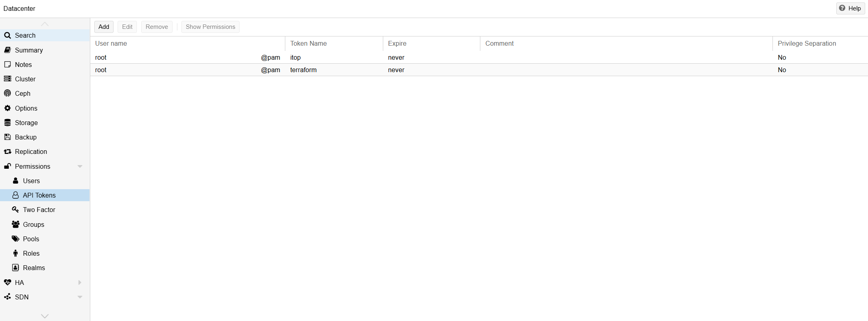The image size is (868, 321).
Task: Click the Two Factor key icon
Action: (16, 210)
